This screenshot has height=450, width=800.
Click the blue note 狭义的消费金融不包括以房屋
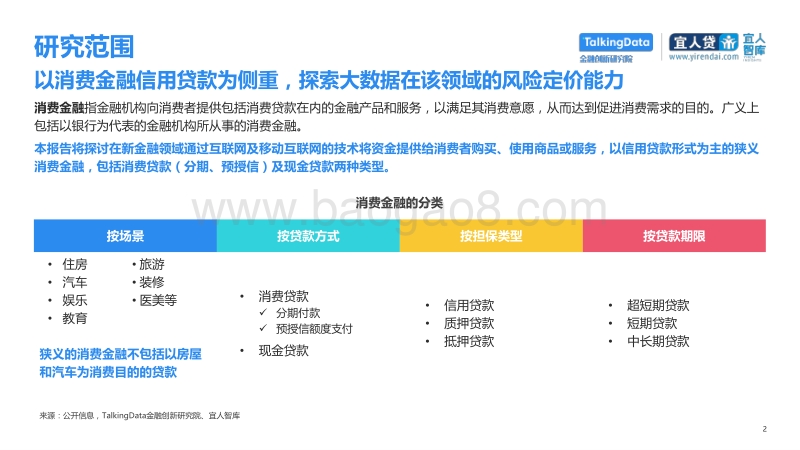point(120,363)
